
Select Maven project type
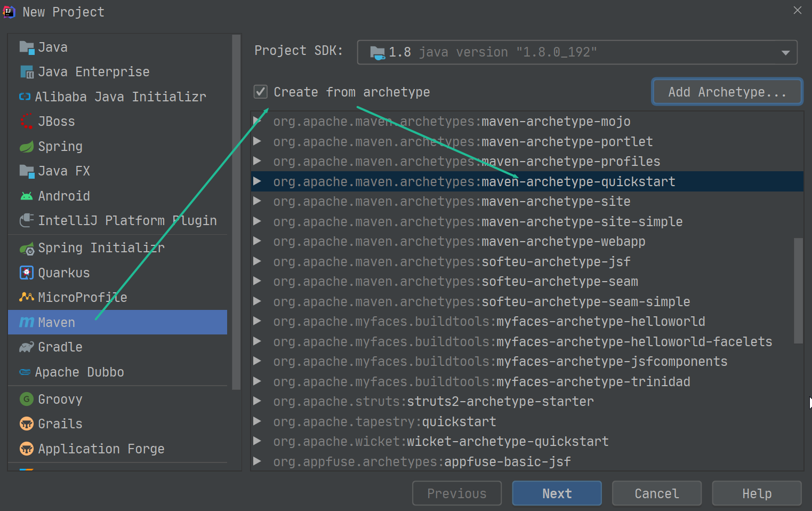point(118,322)
